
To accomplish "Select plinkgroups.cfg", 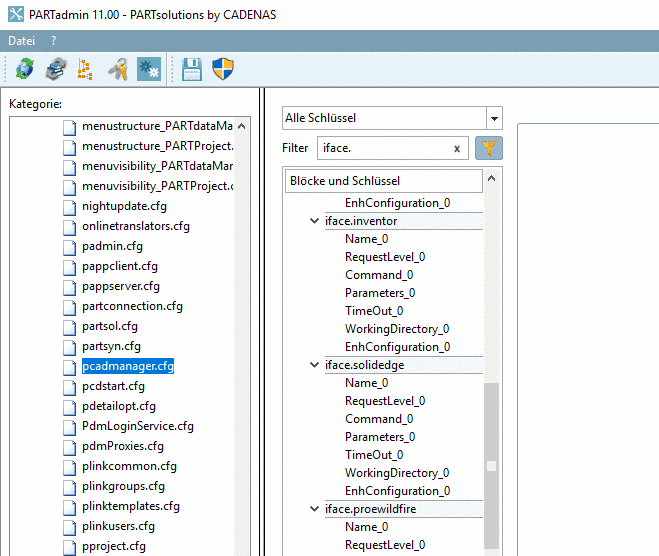I will [123, 486].
